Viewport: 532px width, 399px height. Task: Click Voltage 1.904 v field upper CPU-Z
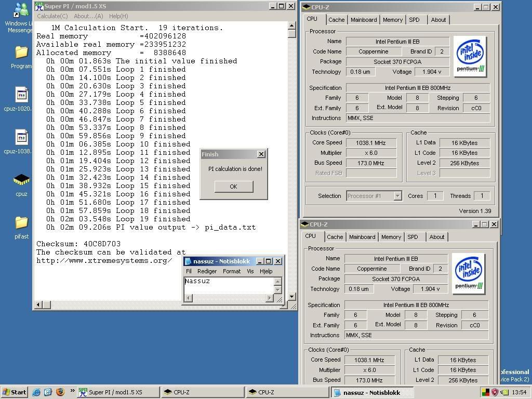coord(432,72)
